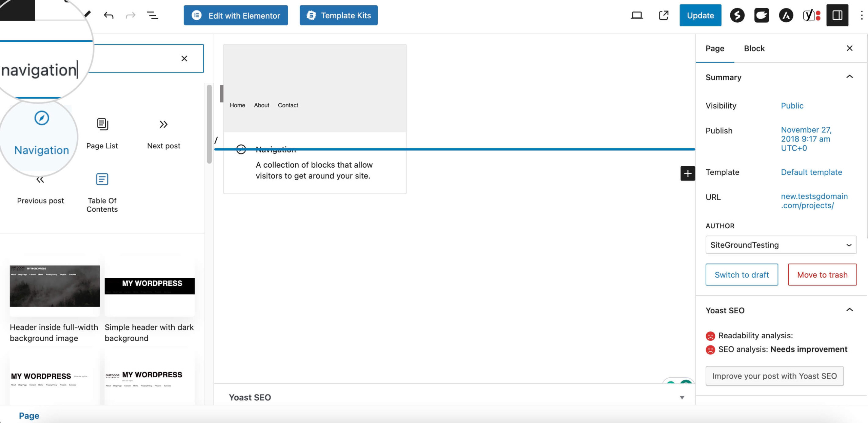Click the black plus add block button

pos(688,173)
